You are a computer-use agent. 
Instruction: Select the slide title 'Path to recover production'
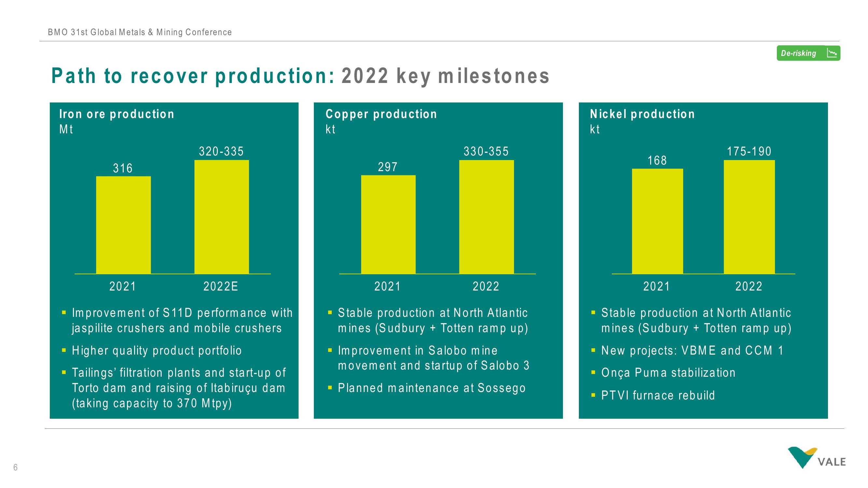point(193,76)
